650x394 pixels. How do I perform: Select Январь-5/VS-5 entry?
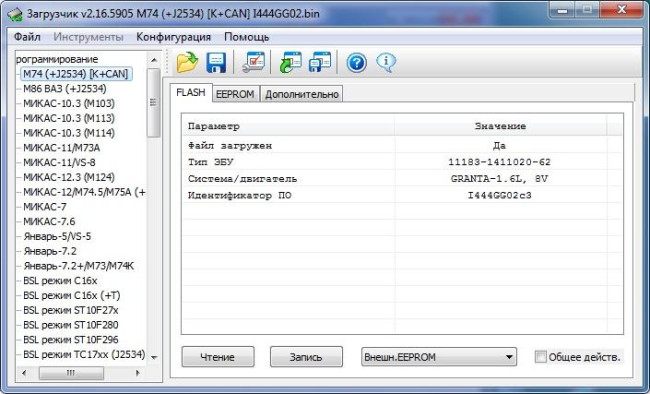(57, 236)
